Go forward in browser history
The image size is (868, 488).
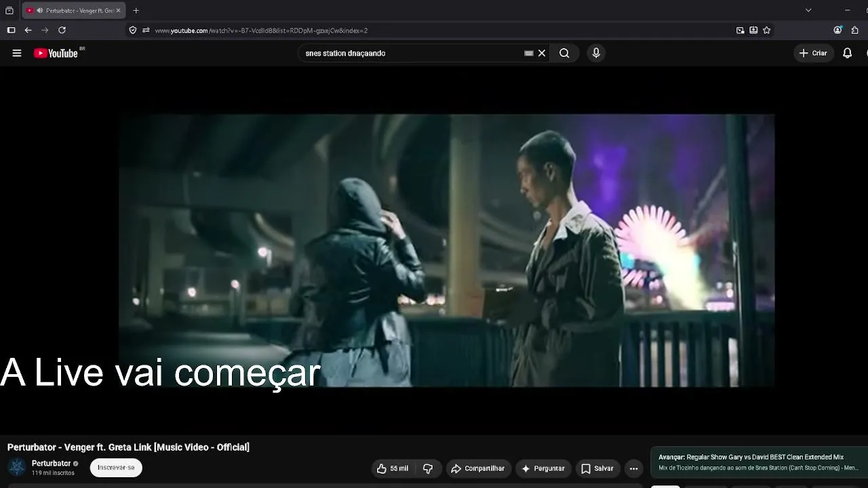pos(45,30)
